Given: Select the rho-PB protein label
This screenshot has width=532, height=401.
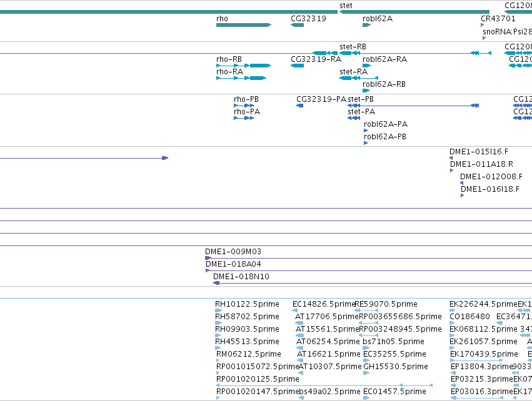Looking at the screenshot, I should pyautogui.click(x=246, y=99).
